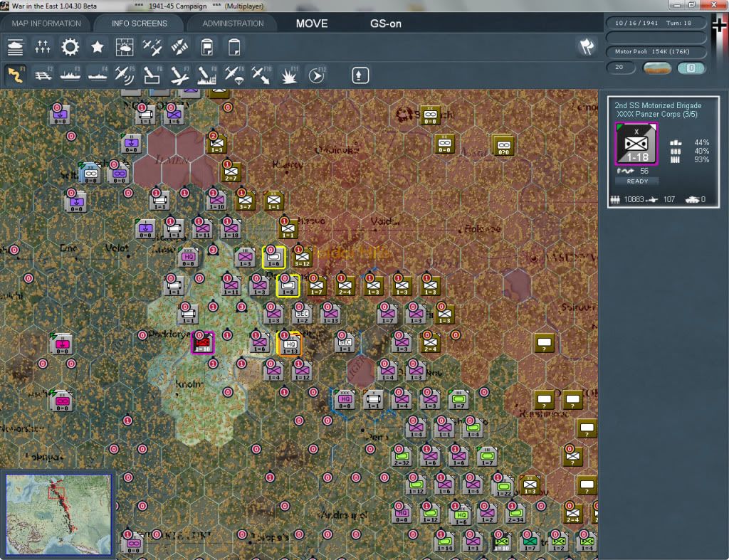Select the F10 air transfer mode icon
The image size is (729, 560).
click(x=261, y=75)
